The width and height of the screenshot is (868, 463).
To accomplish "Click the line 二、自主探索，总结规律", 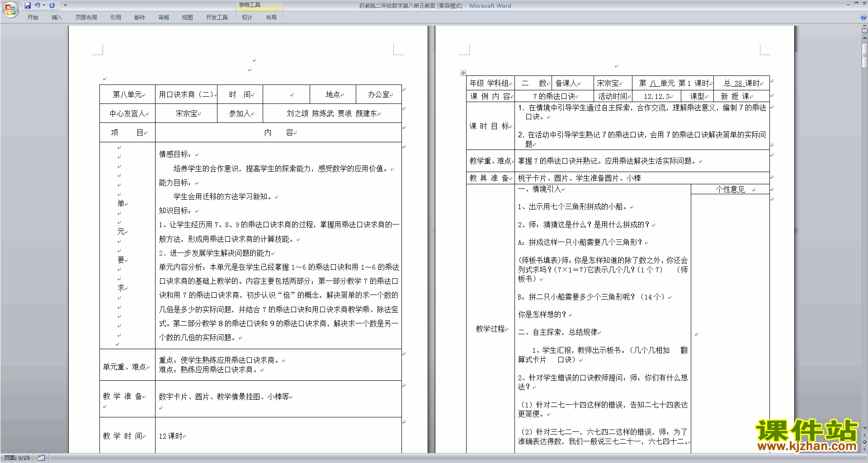I will (x=558, y=332).
